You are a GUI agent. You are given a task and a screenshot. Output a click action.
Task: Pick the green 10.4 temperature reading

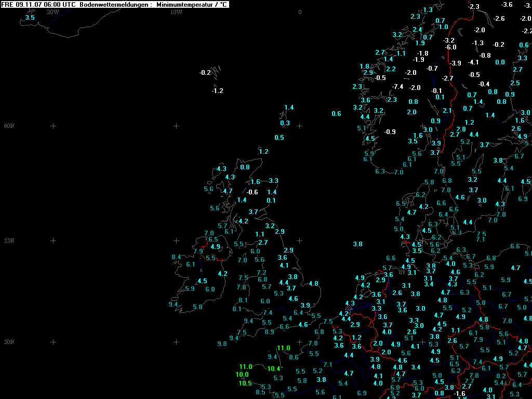point(274,369)
